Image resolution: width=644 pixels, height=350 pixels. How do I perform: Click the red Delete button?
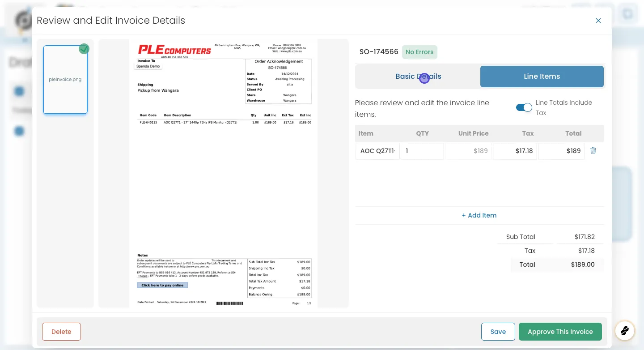[61, 332]
